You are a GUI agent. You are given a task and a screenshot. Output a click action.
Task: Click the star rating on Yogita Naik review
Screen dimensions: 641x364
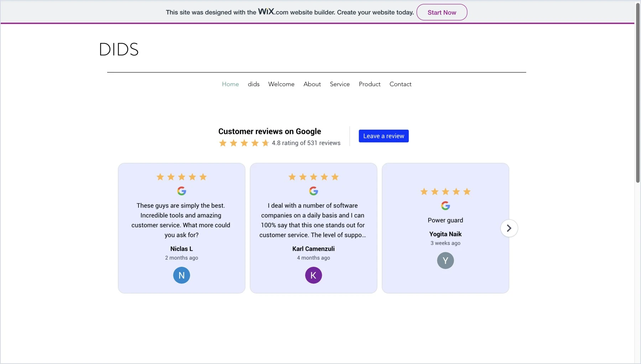point(445,192)
